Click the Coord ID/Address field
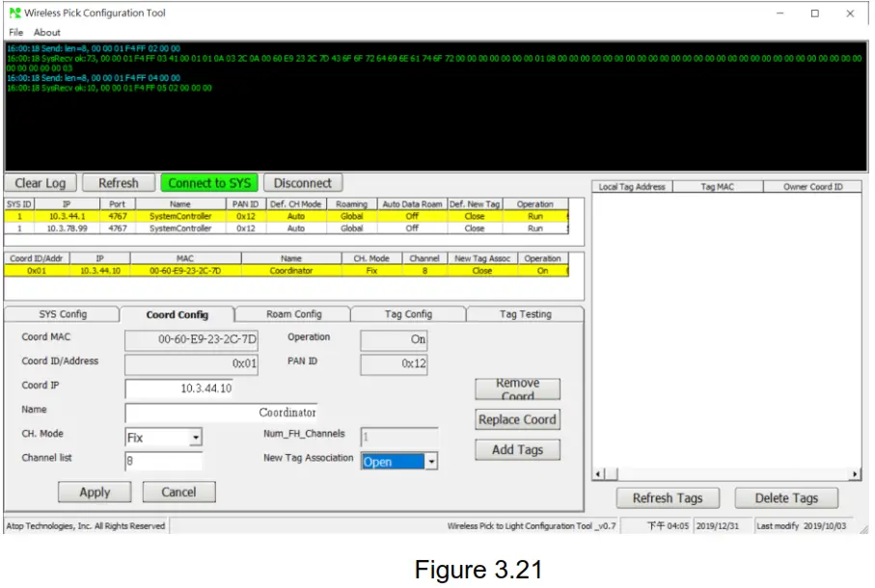875x588 pixels. click(x=191, y=364)
